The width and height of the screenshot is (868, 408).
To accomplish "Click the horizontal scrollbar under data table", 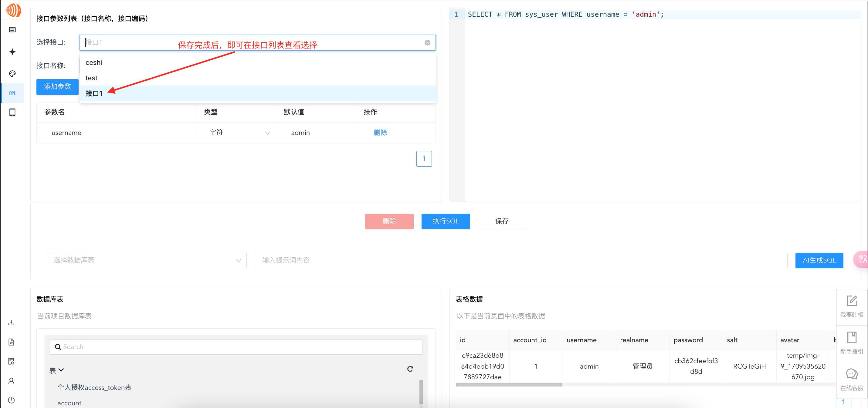I will (509, 384).
